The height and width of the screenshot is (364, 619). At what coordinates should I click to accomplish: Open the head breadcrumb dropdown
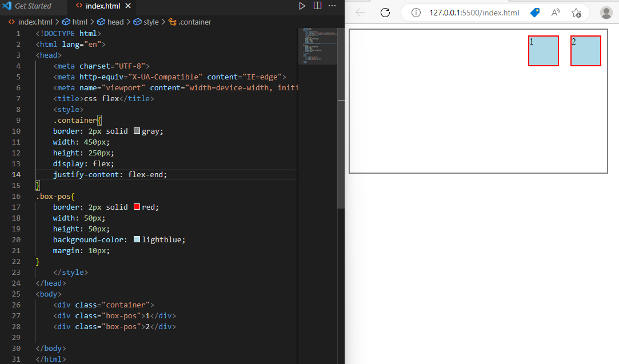click(110, 22)
